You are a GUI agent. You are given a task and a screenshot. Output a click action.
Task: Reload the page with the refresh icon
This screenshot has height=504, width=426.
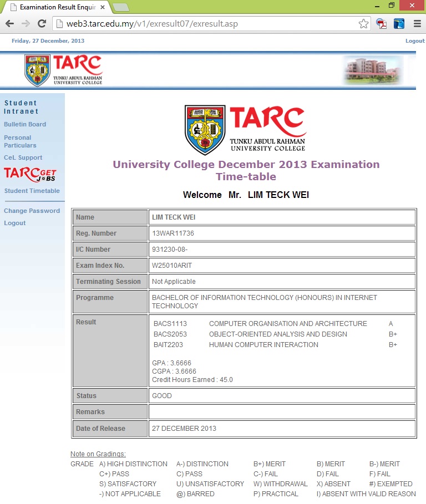point(42,23)
